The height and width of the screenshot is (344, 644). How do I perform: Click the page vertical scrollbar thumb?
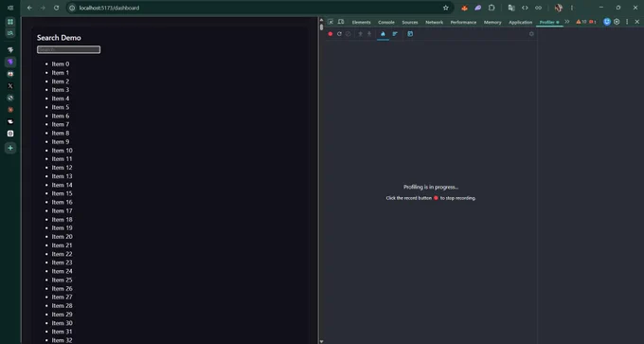[322, 27]
